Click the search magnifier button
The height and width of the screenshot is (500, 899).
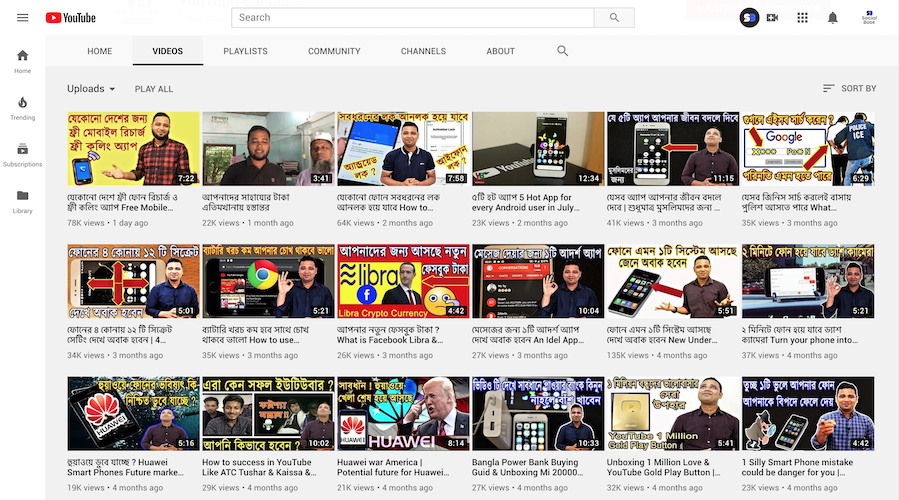point(614,18)
